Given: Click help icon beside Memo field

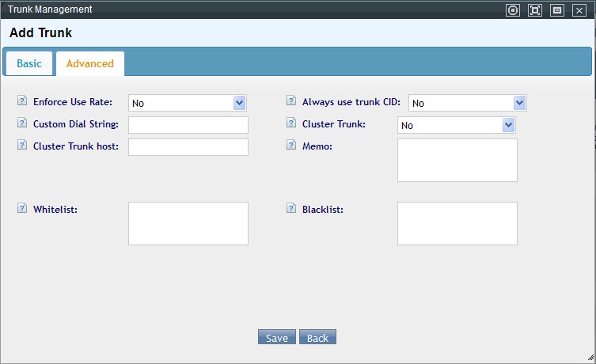Looking at the screenshot, I should click(290, 146).
